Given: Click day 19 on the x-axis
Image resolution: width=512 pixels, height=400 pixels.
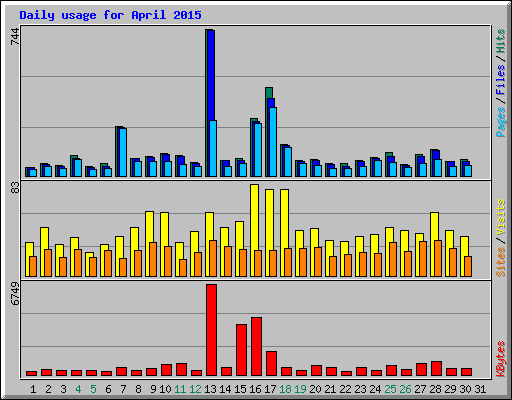Looking at the screenshot, I should 300,389.
